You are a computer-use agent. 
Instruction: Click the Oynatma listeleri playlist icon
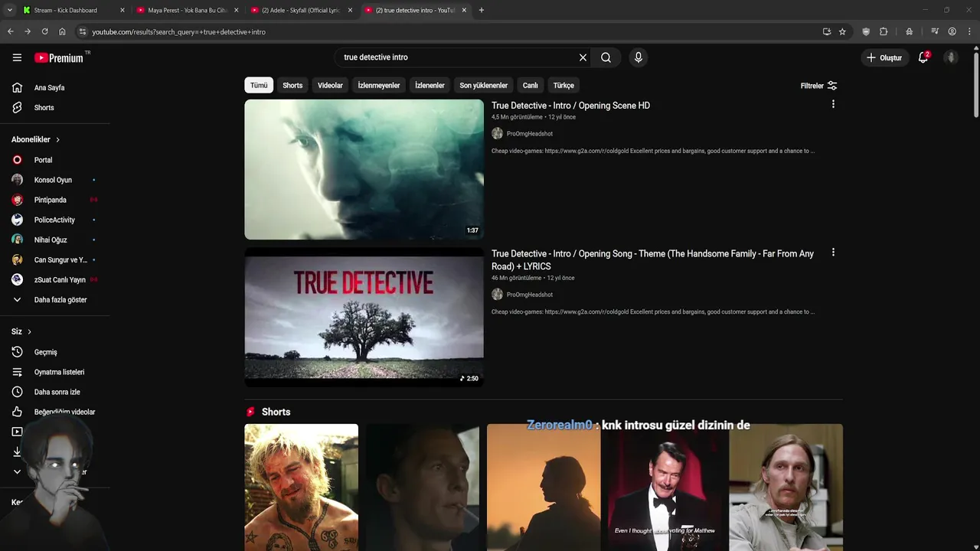coord(17,372)
